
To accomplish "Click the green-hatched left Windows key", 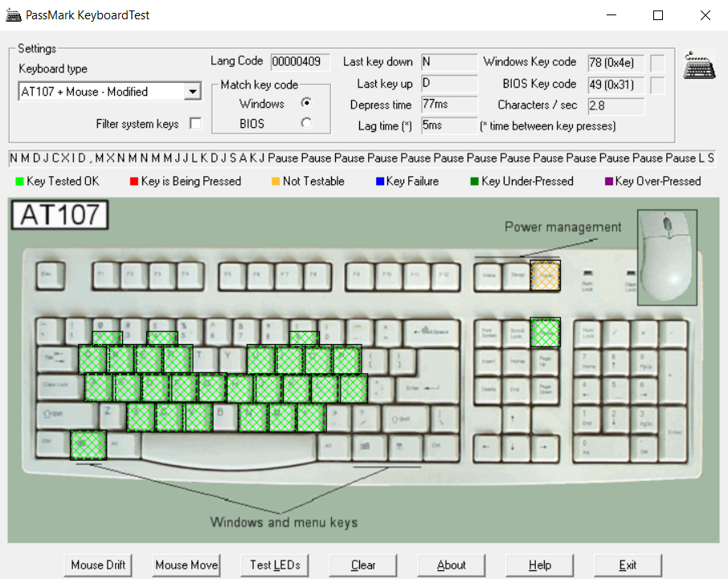I will point(88,445).
